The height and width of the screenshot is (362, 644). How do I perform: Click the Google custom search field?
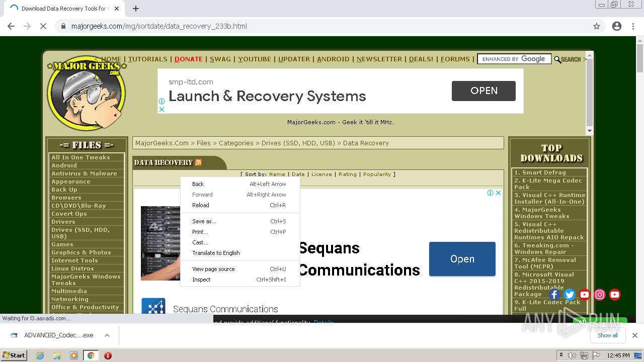514,59
